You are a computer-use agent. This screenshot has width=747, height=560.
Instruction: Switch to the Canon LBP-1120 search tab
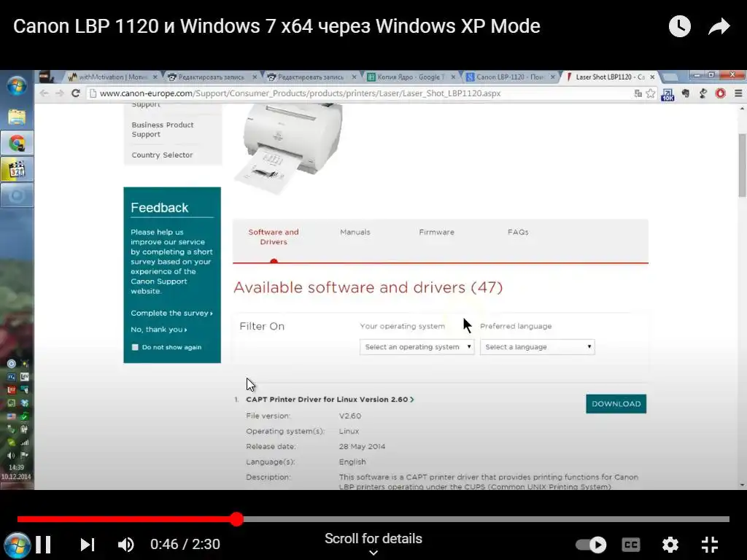(x=510, y=77)
